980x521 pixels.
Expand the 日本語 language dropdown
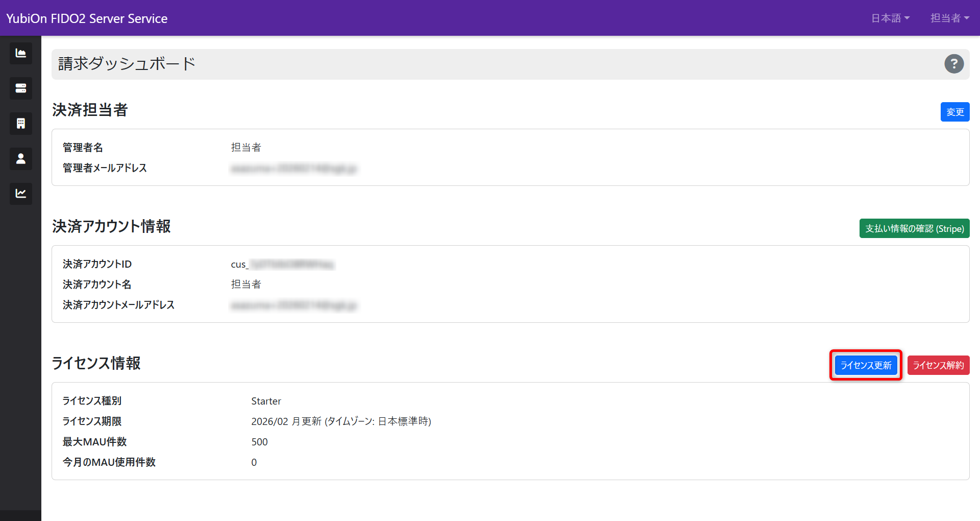[890, 18]
